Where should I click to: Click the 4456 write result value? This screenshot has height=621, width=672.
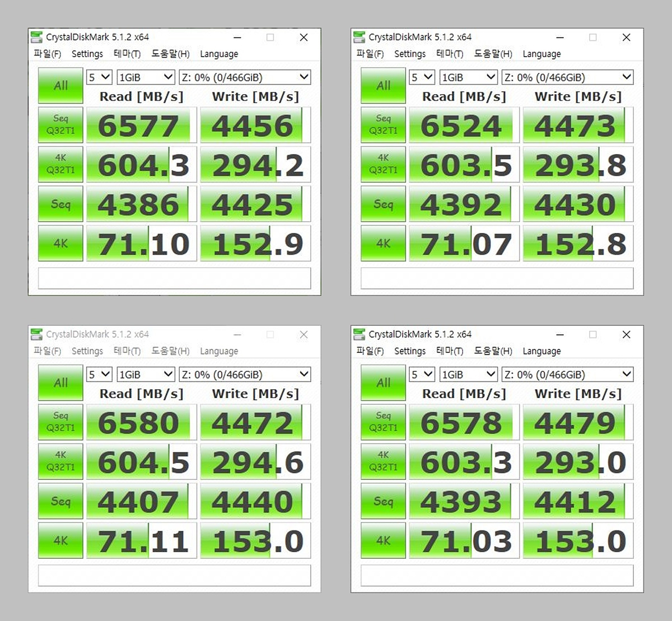tap(255, 125)
